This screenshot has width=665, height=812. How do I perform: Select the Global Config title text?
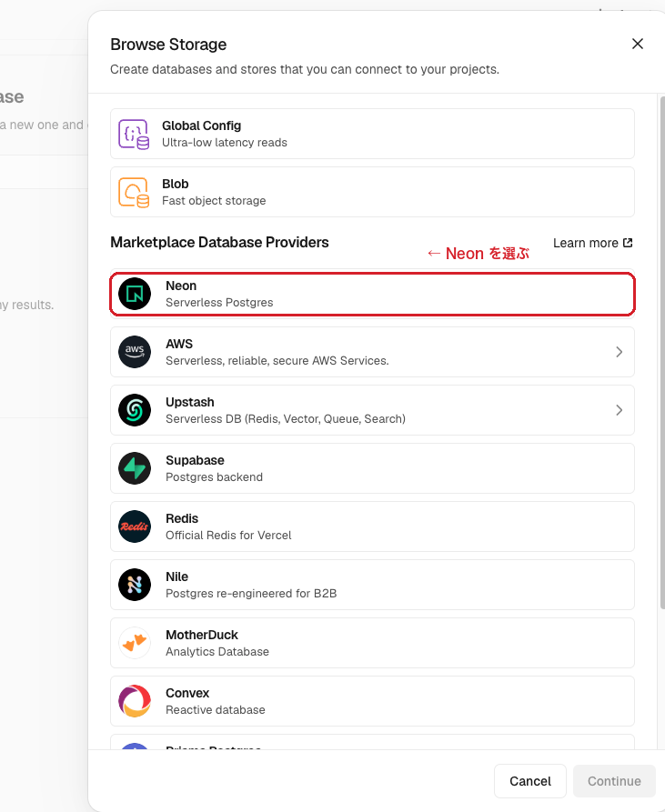[x=201, y=125]
